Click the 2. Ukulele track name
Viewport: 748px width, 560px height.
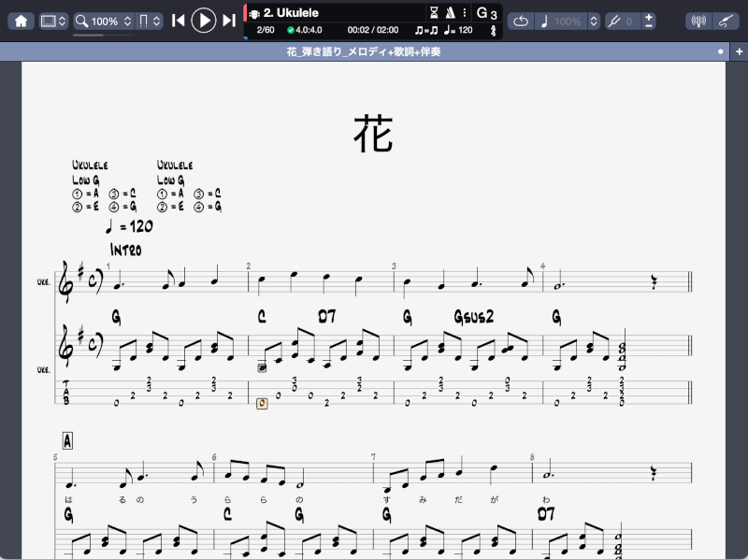tap(291, 13)
